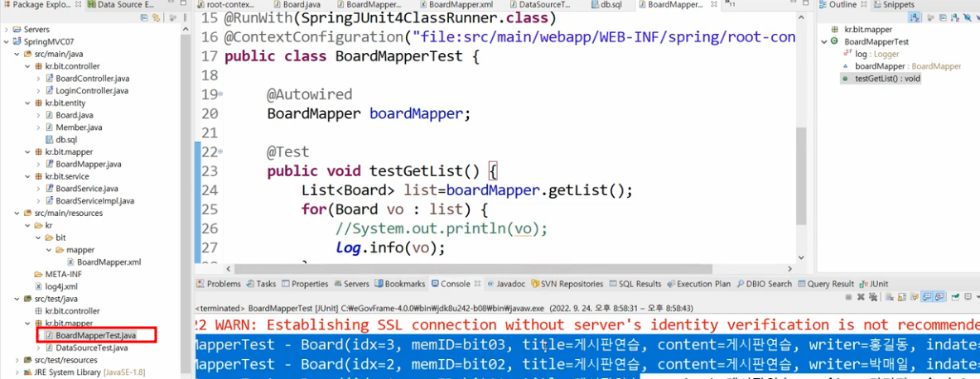
Task: Close the Console tab
Action: click(x=477, y=284)
